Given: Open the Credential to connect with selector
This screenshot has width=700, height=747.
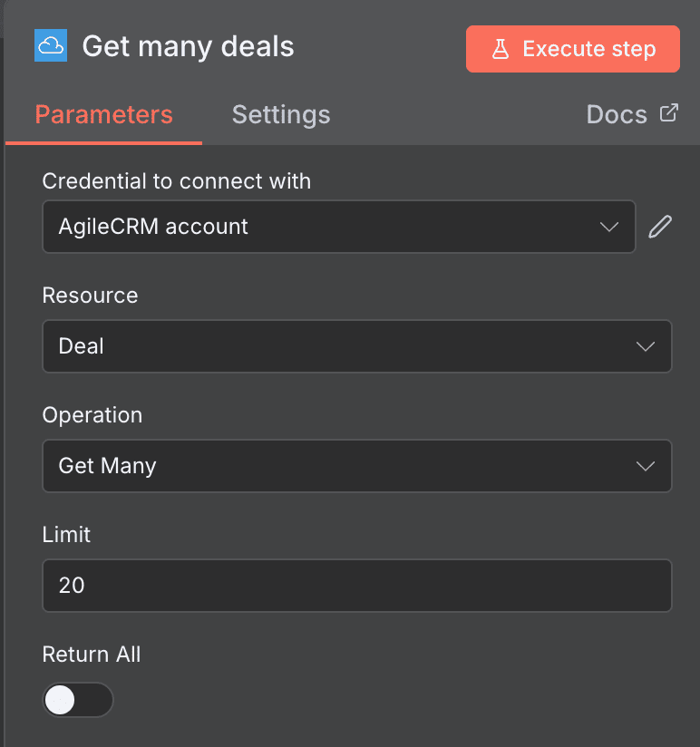Looking at the screenshot, I should (338, 227).
